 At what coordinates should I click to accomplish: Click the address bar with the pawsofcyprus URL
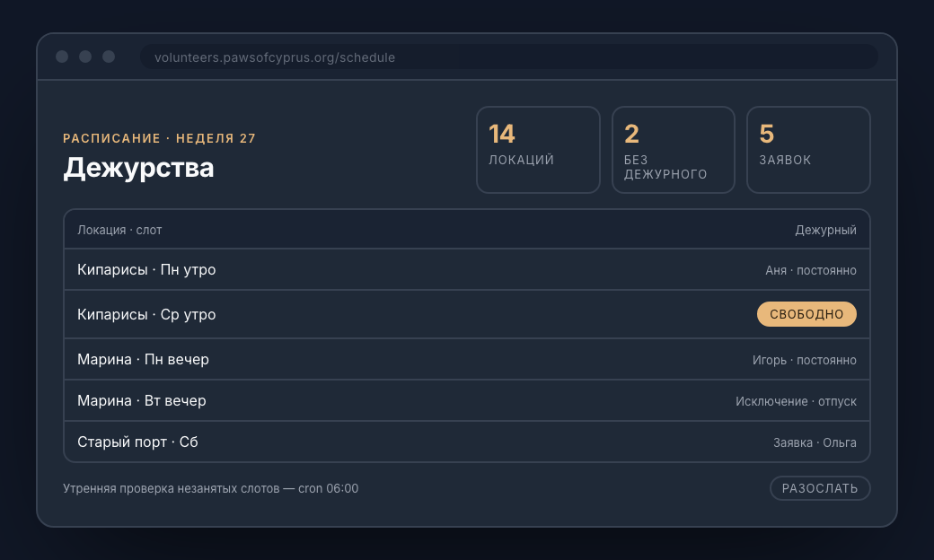509,57
